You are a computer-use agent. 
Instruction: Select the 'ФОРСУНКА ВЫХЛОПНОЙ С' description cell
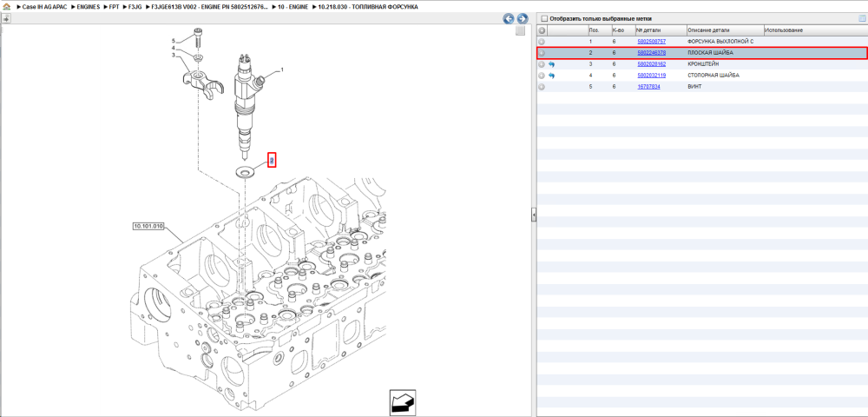tap(720, 42)
